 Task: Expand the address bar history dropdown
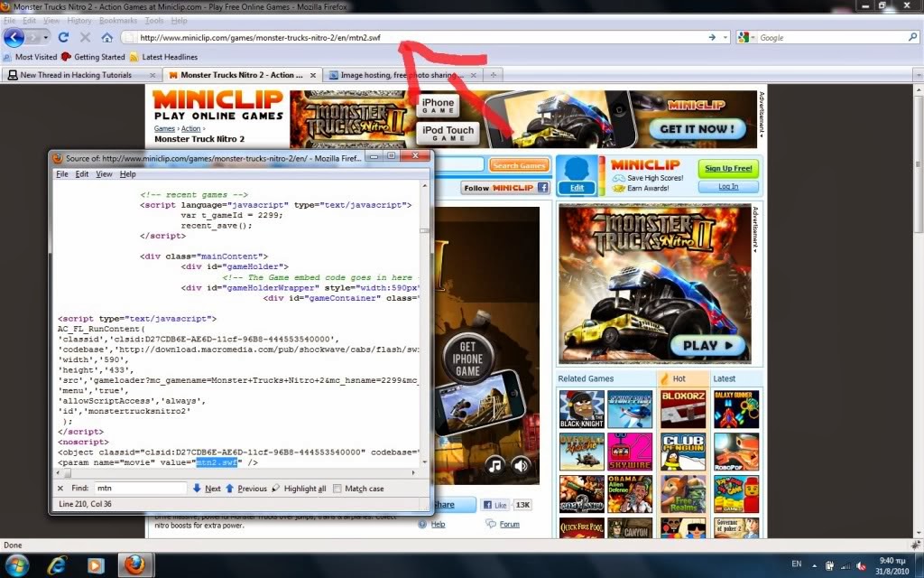(x=725, y=37)
